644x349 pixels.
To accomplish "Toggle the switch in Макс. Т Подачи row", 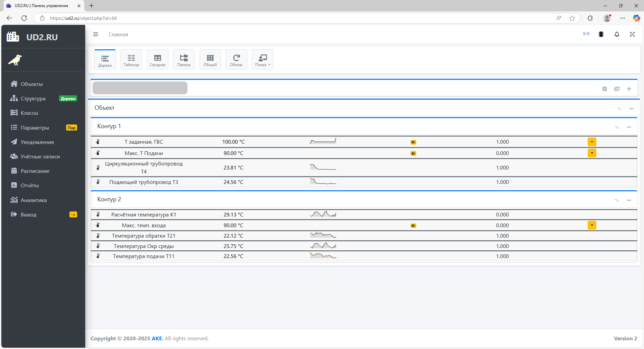I will click(413, 153).
